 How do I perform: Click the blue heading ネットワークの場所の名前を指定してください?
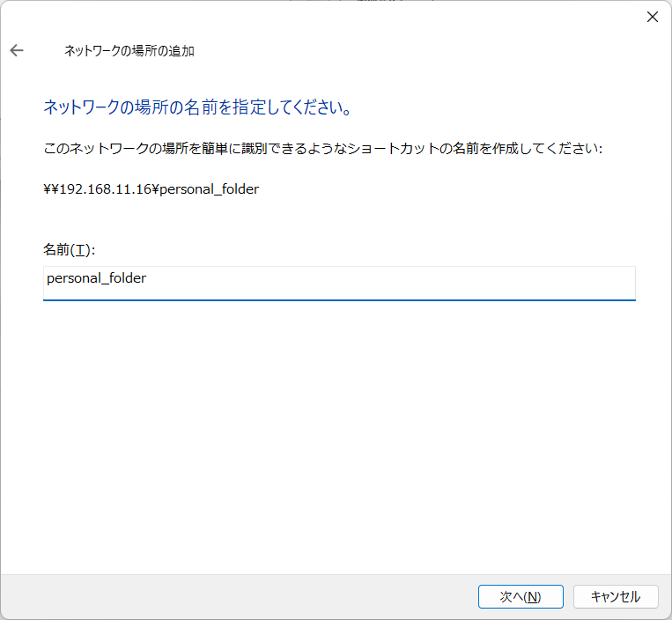click(x=198, y=108)
